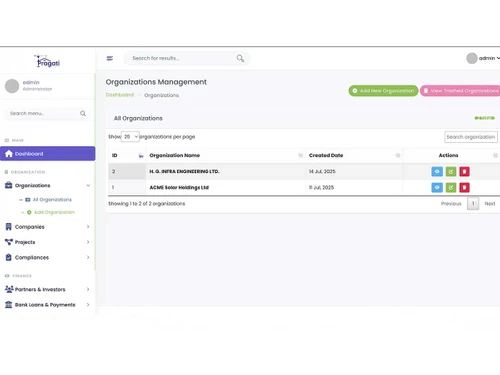
Task: Select All Organizations submenu item
Action: pos(52,200)
